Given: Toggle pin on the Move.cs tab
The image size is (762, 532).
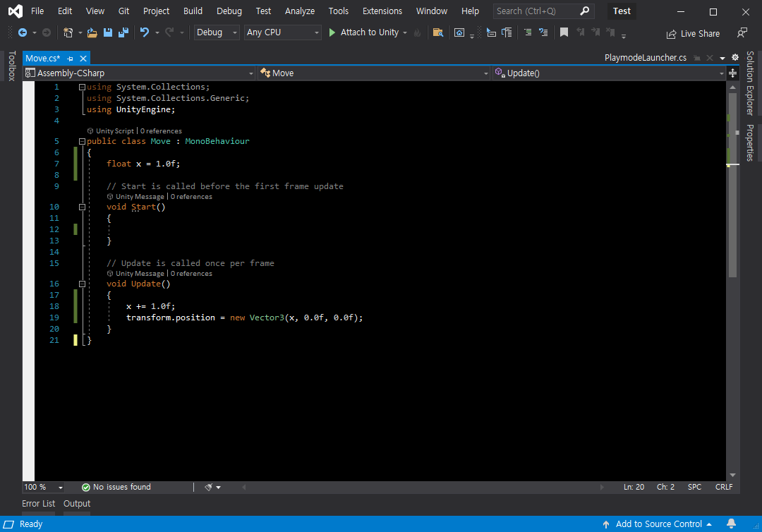Looking at the screenshot, I should [70, 59].
